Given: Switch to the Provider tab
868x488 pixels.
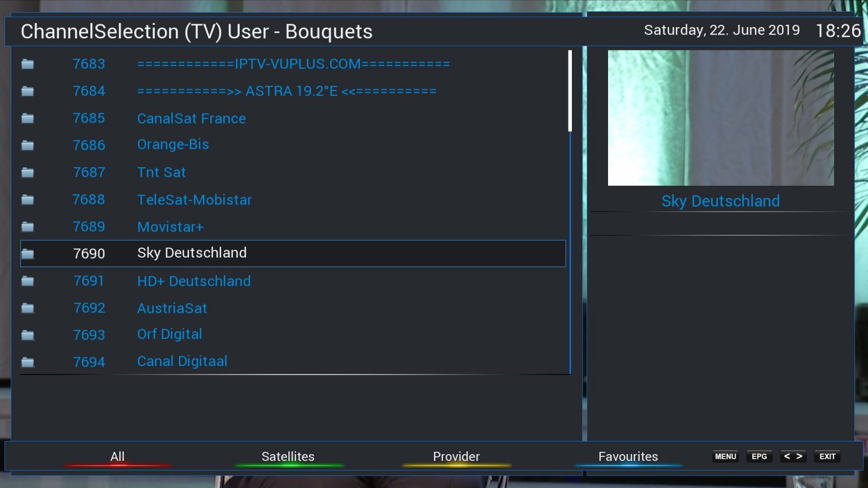Looking at the screenshot, I should 457,457.
